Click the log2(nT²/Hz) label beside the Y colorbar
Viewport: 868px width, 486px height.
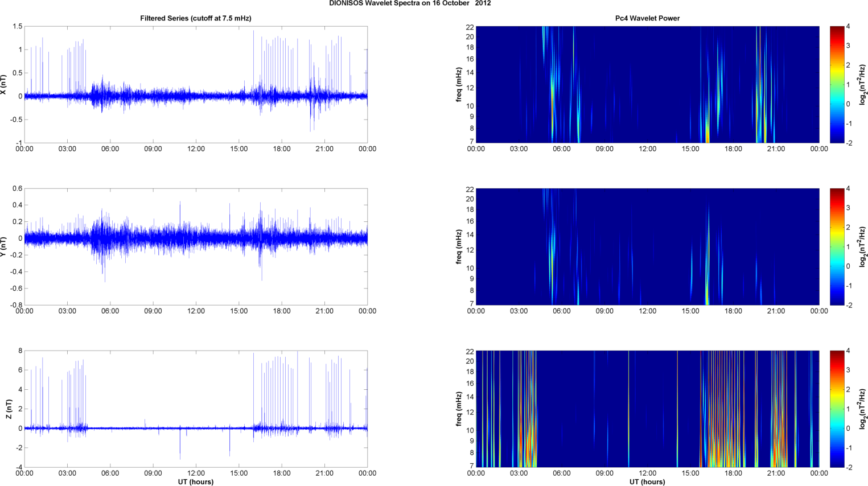pyautogui.click(x=863, y=246)
